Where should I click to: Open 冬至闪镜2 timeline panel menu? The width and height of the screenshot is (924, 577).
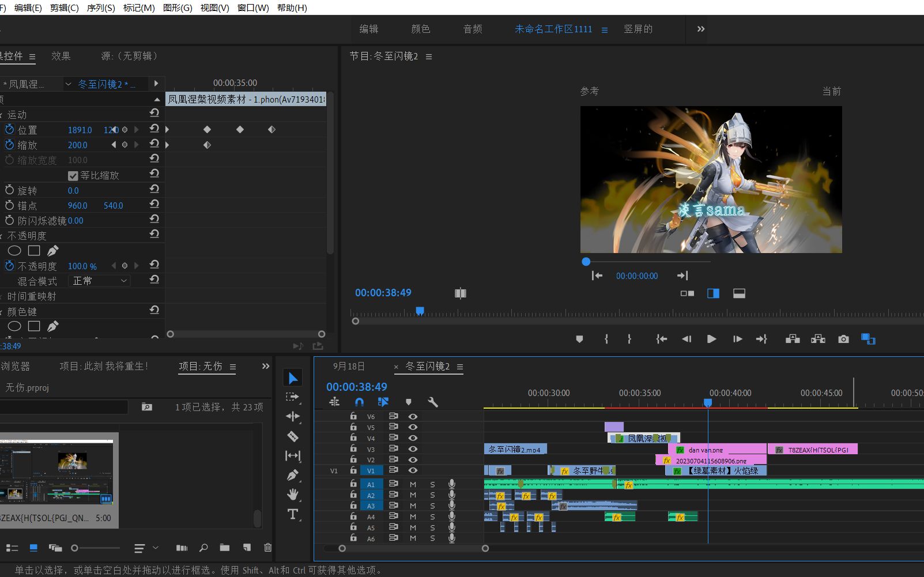coord(460,367)
